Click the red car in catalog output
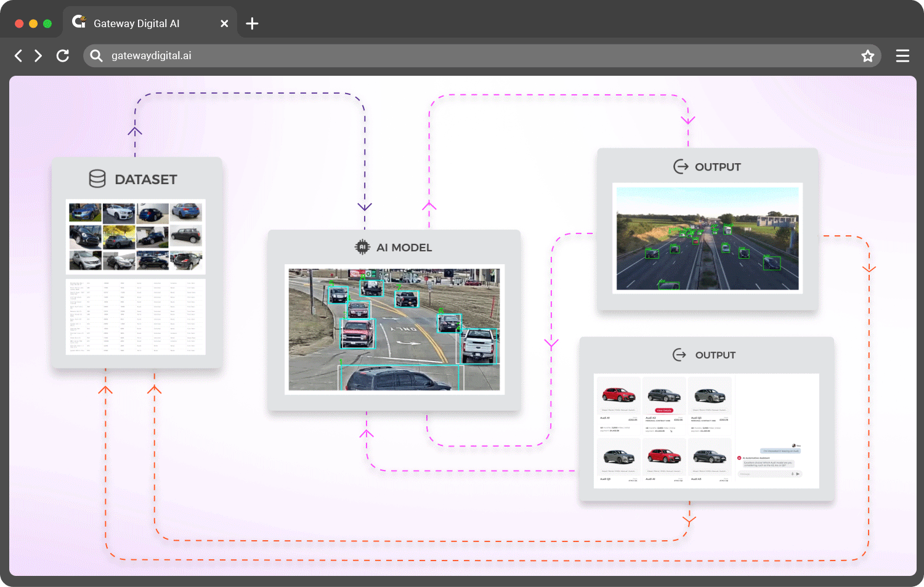This screenshot has height=587, width=924. (618, 394)
